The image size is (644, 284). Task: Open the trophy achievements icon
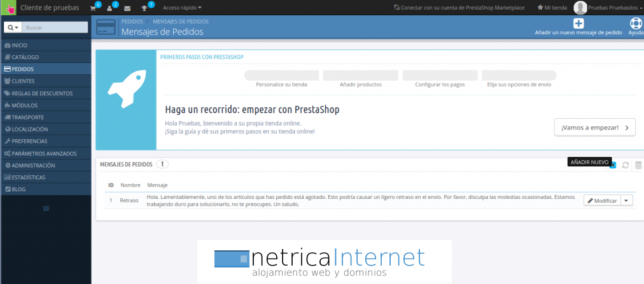(x=144, y=8)
